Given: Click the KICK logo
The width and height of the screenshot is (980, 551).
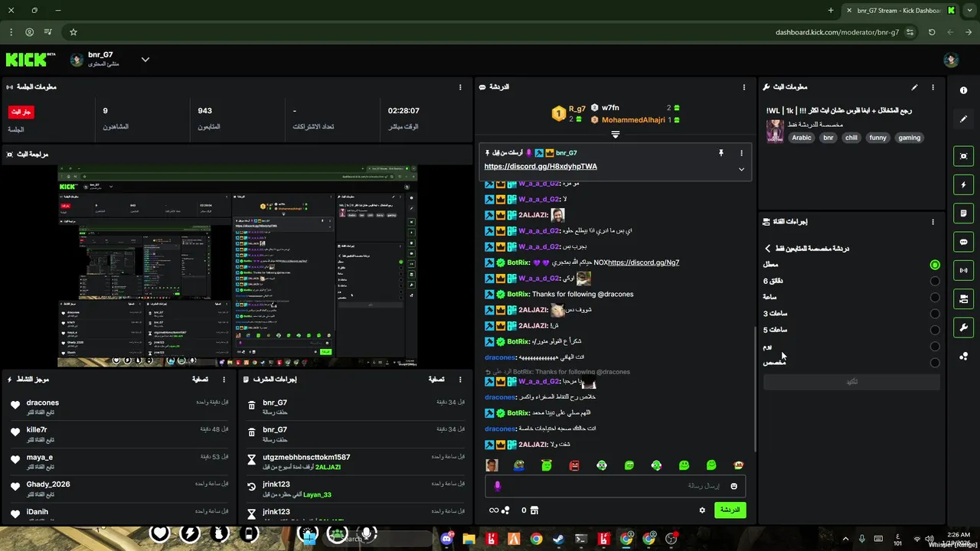Looking at the screenshot, I should pos(31,60).
